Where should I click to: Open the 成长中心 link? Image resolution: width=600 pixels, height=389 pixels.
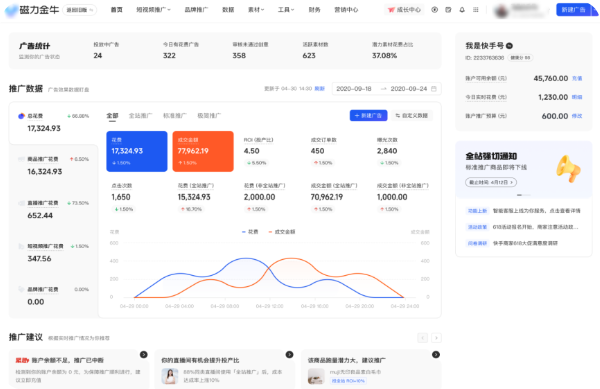(x=404, y=10)
